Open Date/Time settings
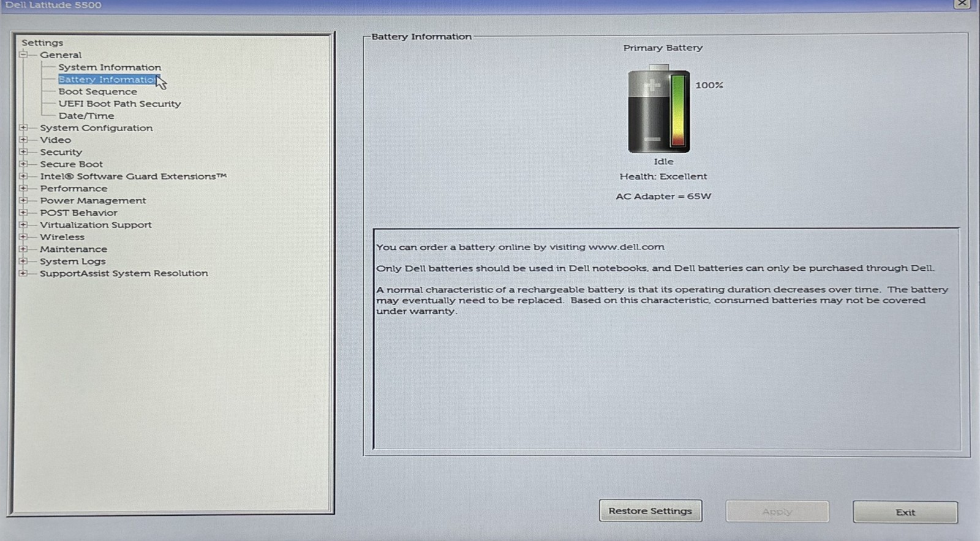The width and height of the screenshot is (980, 541). tap(86, 116)
